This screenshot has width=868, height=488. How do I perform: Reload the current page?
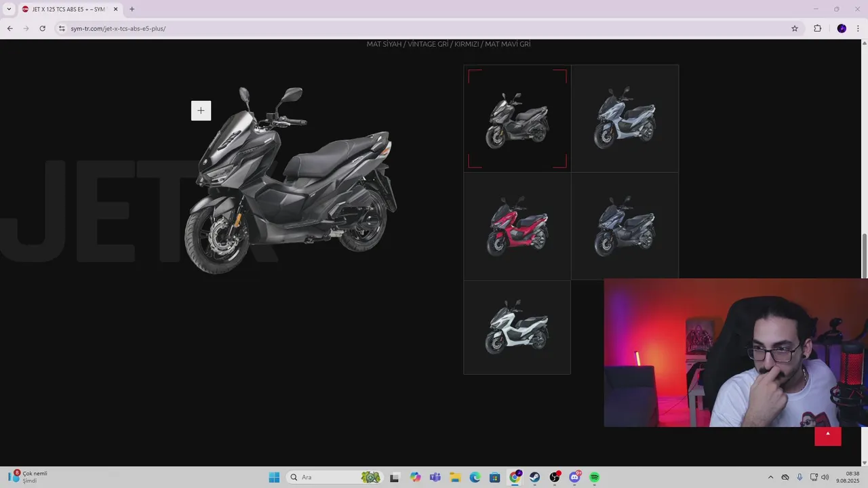42,28
